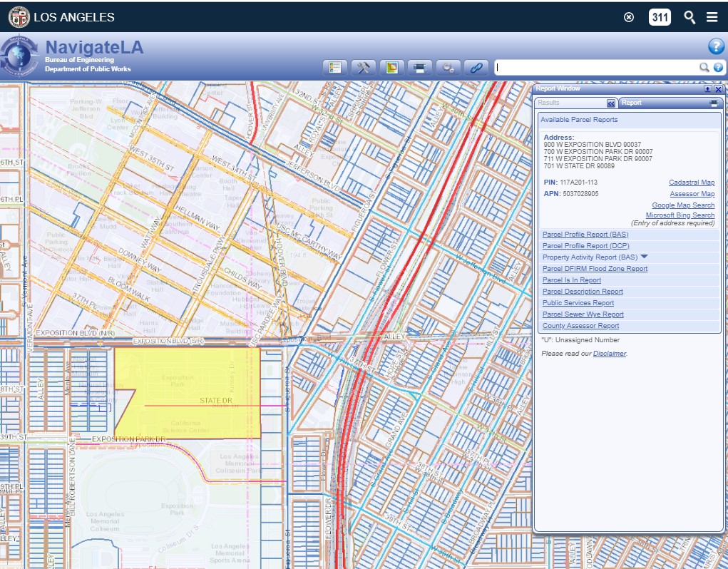Click the pop-out arrow on Report Window
This screenshot has height=569, width=728.
[707, 90]
